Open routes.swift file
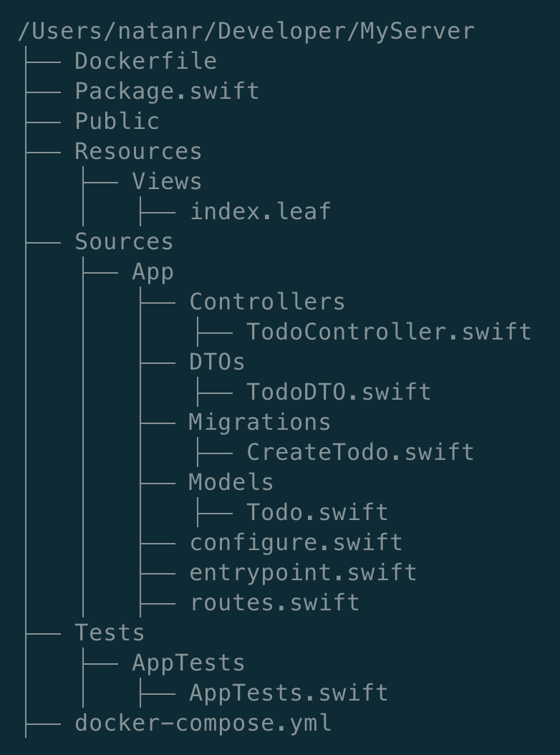 click(x=274, y=603)
